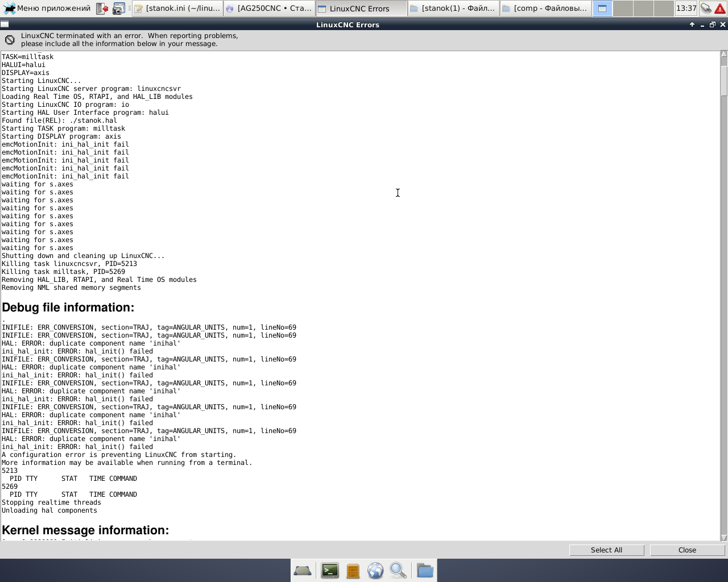The height and width of the screenshot is (582, 728).
Task: Click the Select All button
Action: point(606,550)
